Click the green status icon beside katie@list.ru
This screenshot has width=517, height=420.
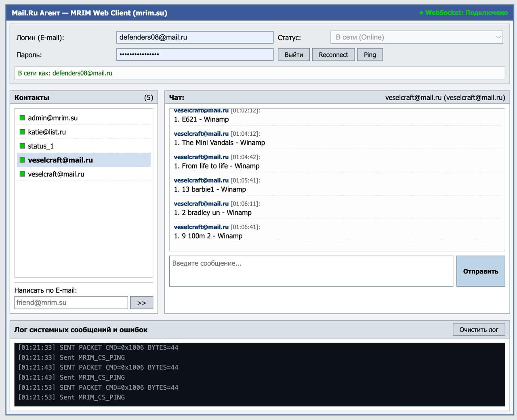22,132
